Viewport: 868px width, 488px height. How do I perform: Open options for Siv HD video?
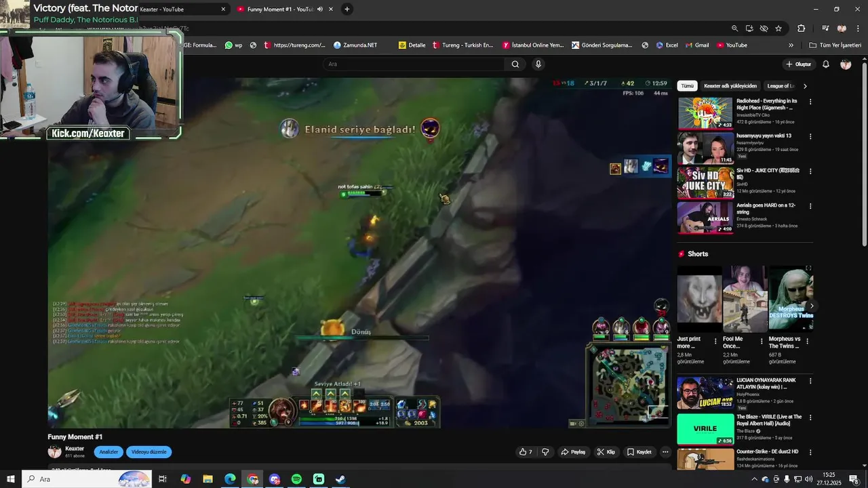pyautogui.click(x=810, y=171)
